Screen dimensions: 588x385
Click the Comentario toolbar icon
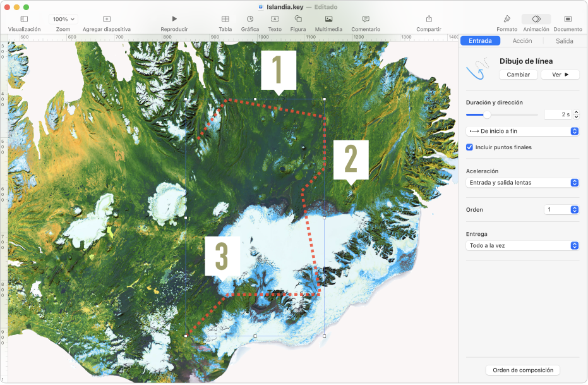tap(366, 20)
